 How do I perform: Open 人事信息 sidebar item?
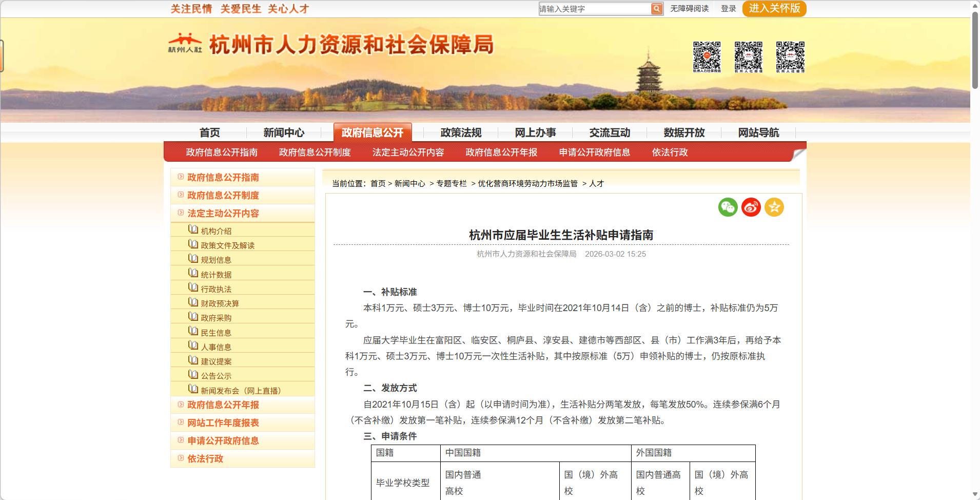coord(216,347)
